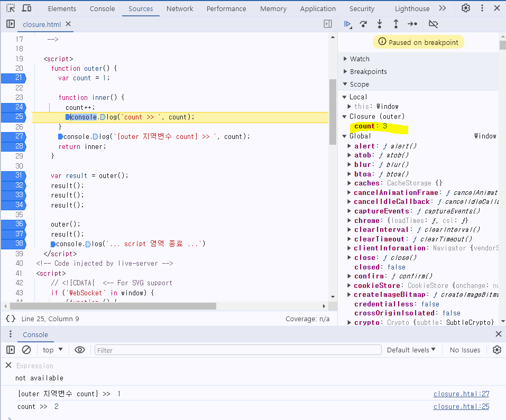
Task: Click the code editor horizontal scrollbar
Action: [x=113, y=306]
